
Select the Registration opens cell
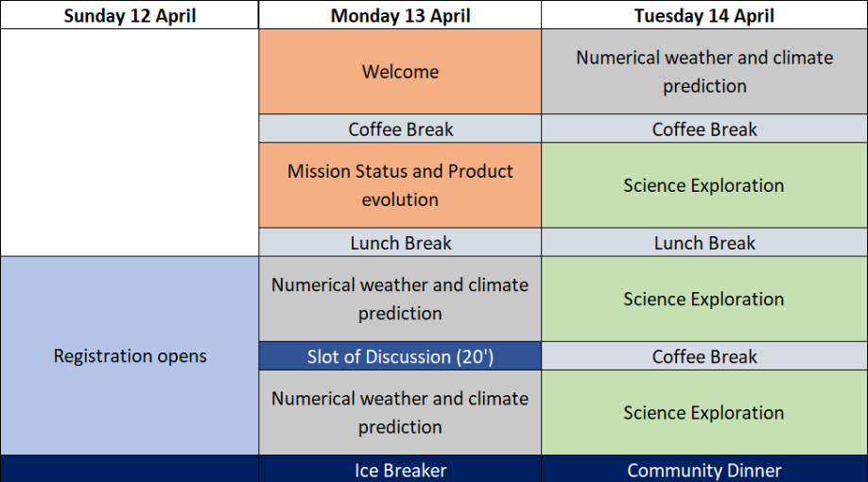click(130, 356)
